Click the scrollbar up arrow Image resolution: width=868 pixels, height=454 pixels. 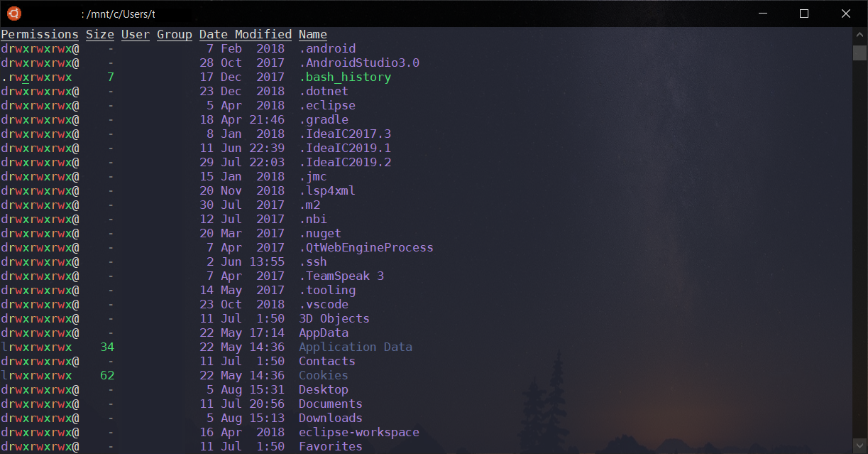coord(859,34)
